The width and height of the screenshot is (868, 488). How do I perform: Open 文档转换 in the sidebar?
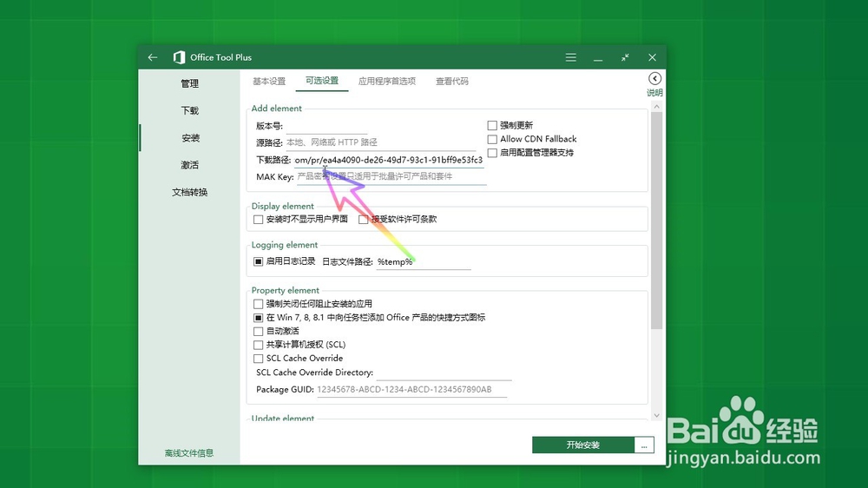(x=189, y=192)
